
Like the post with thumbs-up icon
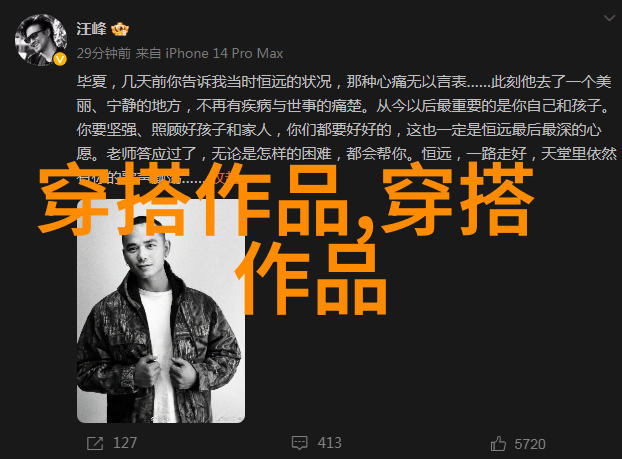click(498, 444)
